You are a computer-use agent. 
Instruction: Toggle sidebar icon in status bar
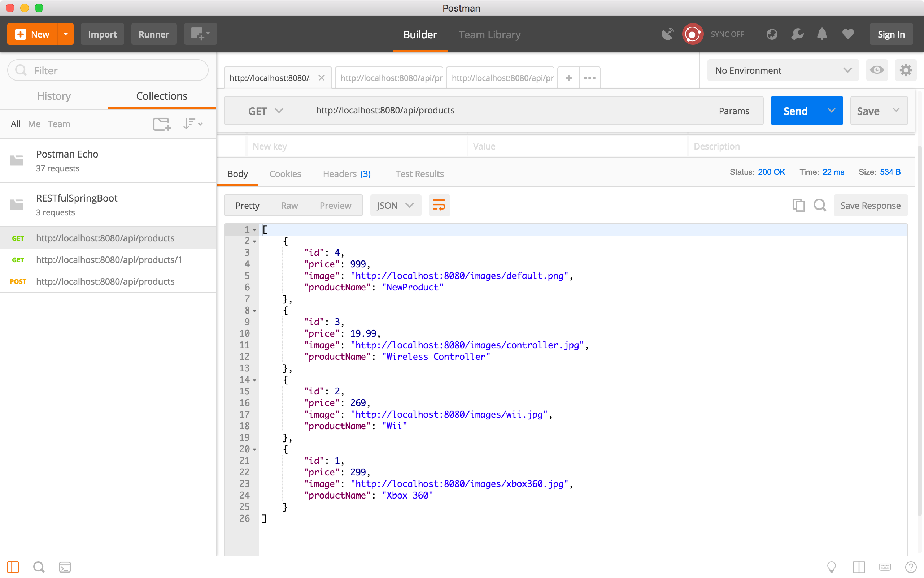click(x=13, y=567)
